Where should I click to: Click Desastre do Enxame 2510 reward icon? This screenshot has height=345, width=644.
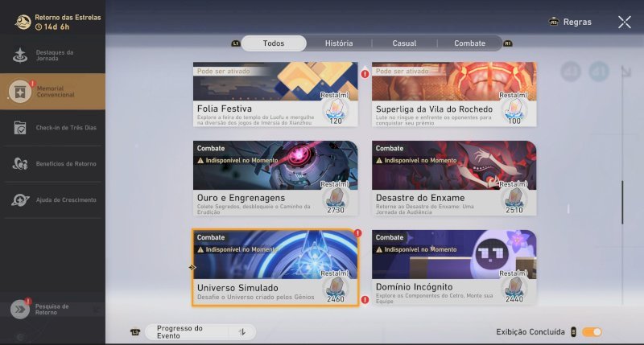514,200
